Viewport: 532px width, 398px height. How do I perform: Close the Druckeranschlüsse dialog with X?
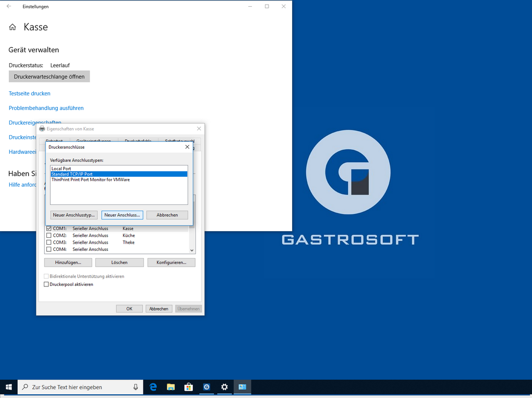pyautogui.click(x=187, y=147)
